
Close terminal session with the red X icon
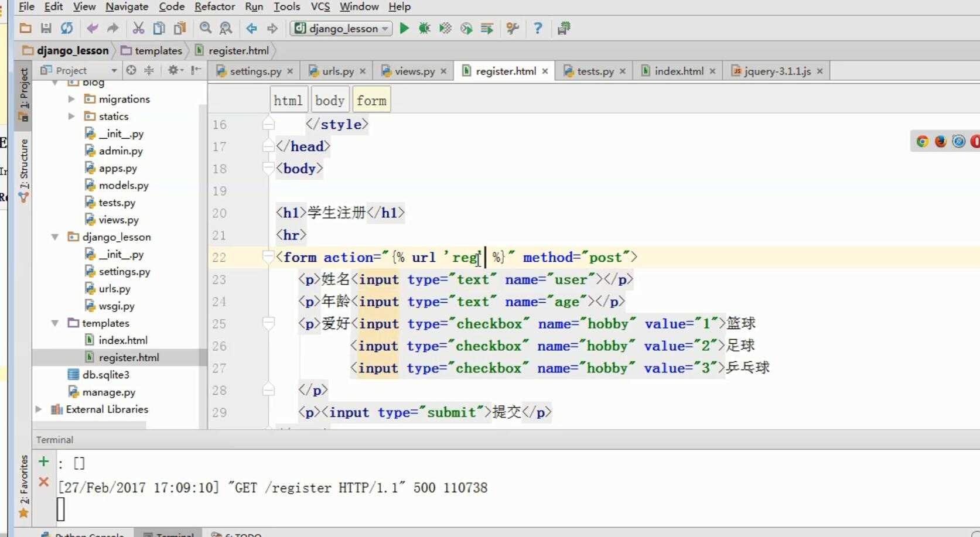pos(43,482)
